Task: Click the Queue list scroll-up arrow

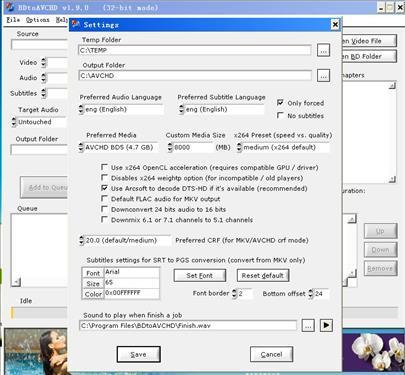Action: pyautogui.click(x=351, y=219)
